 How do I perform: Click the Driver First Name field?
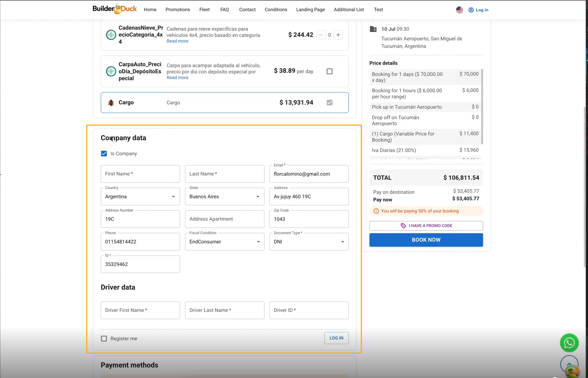coord(140,310)
